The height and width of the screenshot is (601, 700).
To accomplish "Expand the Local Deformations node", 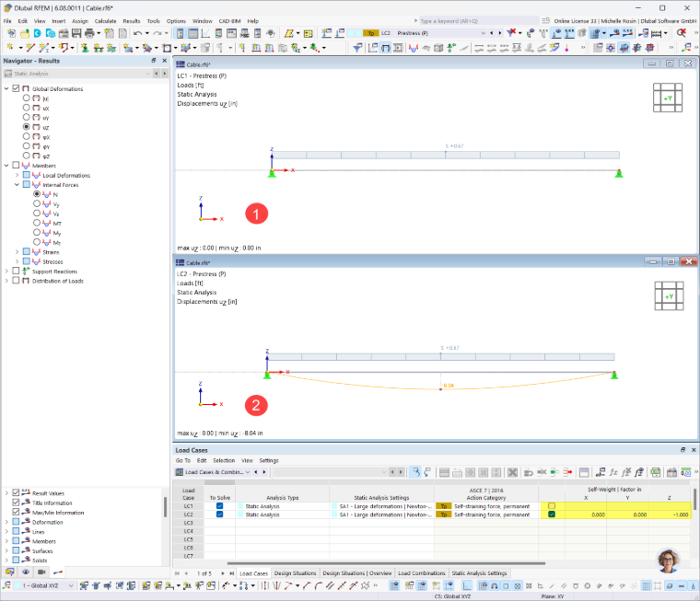I will point(17,175).
